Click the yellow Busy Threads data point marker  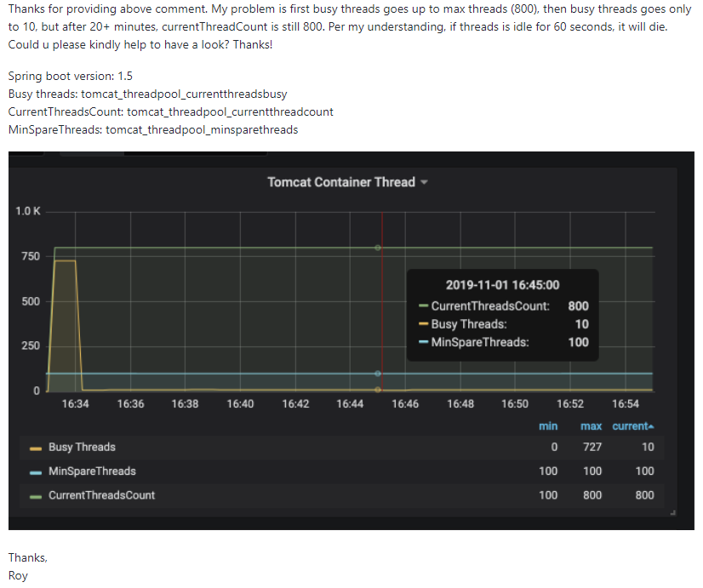pos(378,390)
